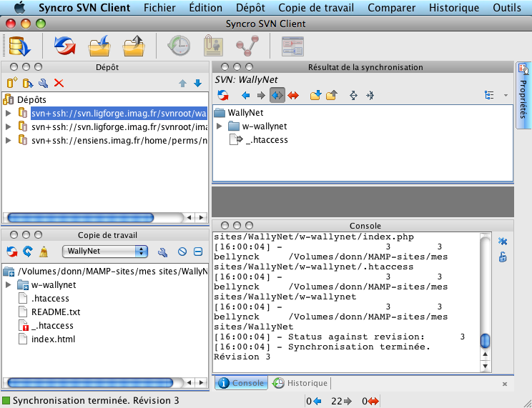This screenshot has height=408, width=532.
Task: Open the Édition menu
Action: click(206, 7)
